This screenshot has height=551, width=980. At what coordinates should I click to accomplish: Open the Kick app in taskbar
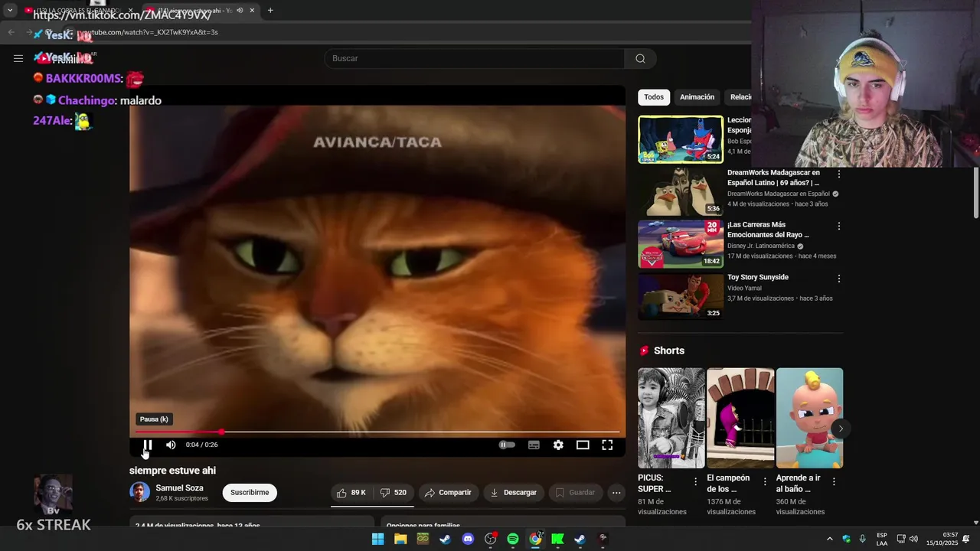[558, 539]
